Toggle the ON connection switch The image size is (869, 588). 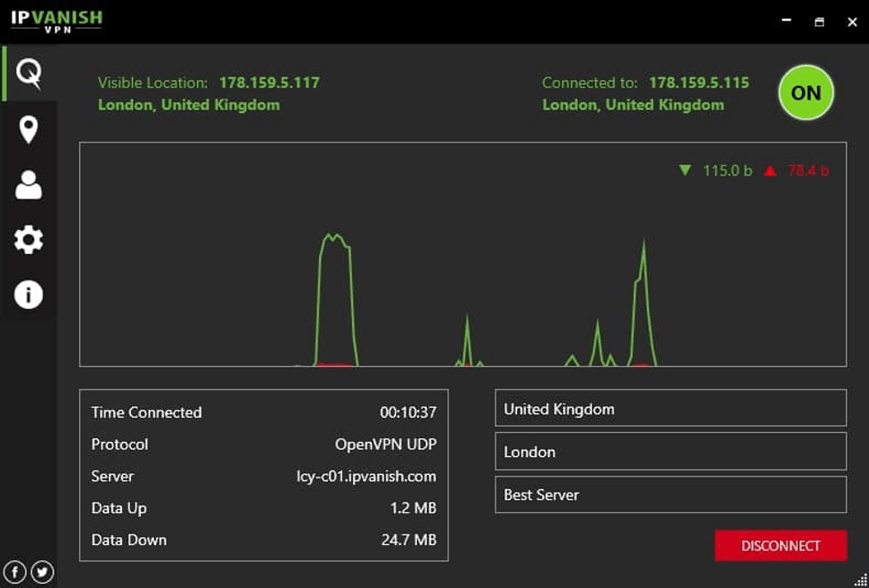[806, 93]
